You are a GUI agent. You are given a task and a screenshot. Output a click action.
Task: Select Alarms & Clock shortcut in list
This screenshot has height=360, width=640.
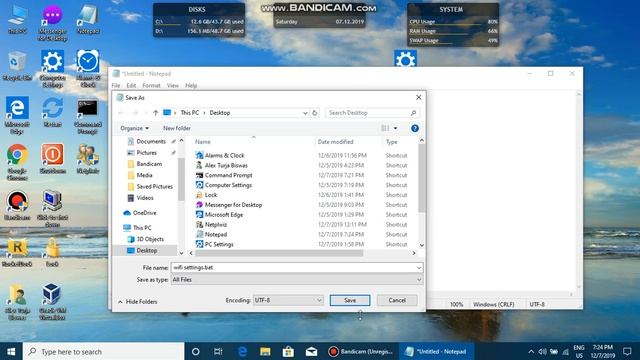point(224,156)
